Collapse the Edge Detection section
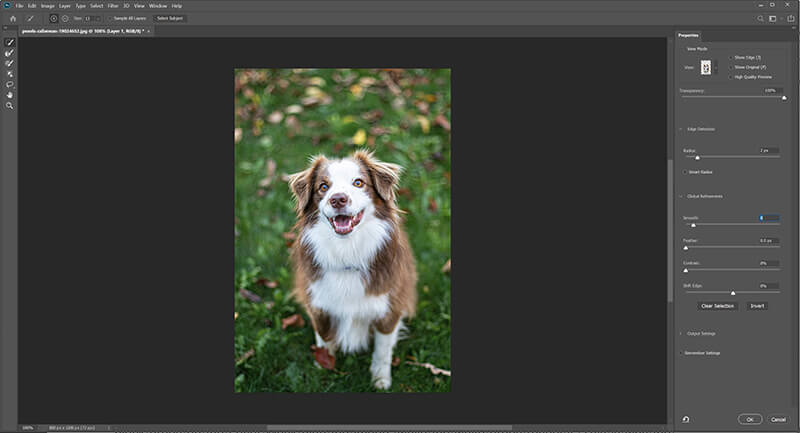Image resolution: width=800 pixels, height=433 pixels. [x=681, y=129]
